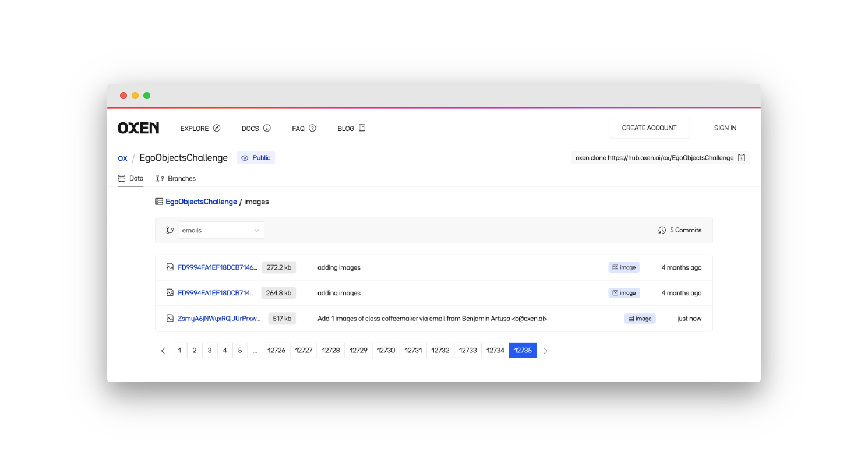Click the image tag in the coffeemaker row
Image resolution: width=868 pixels, height=466 pixels.
[640, 319]
